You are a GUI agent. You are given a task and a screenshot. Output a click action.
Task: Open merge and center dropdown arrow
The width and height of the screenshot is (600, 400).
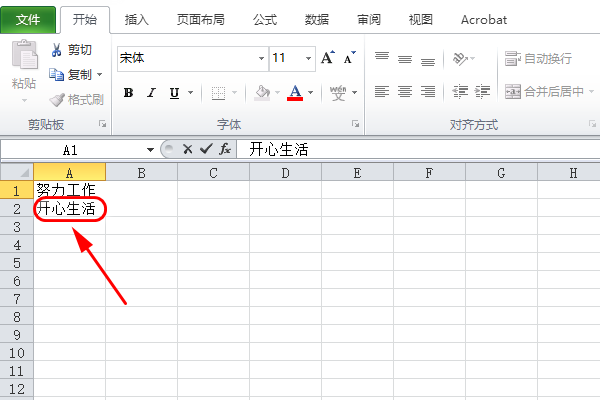591,91
